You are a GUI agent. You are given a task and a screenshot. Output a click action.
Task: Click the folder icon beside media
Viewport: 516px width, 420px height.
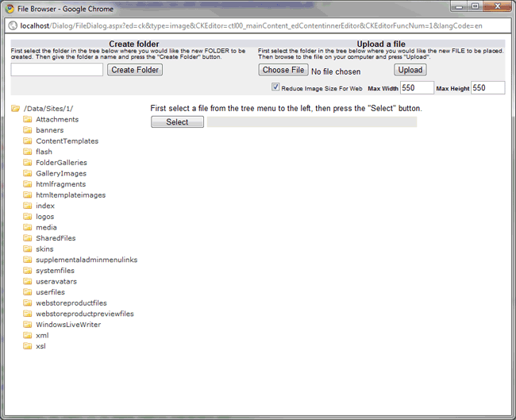pos(27,228)
